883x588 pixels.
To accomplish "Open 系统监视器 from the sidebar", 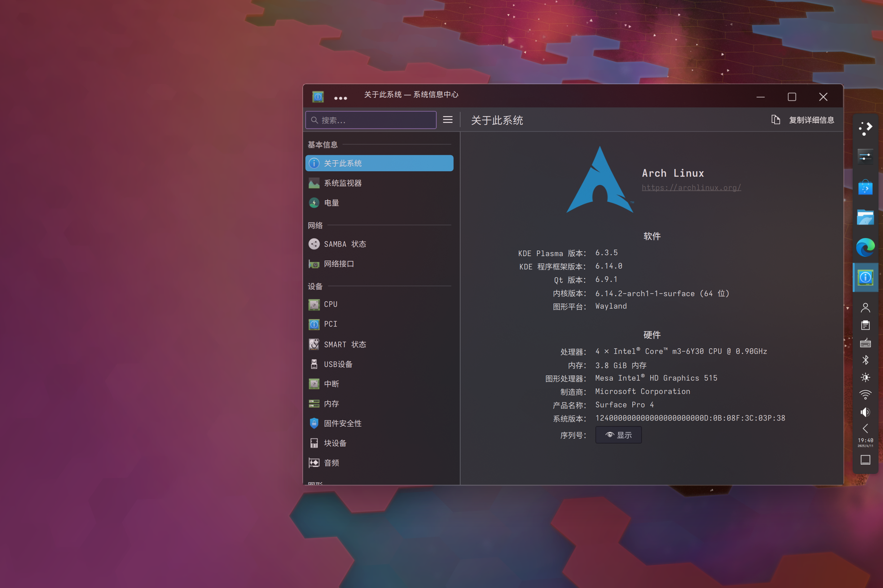I will (x=379, y=183).
